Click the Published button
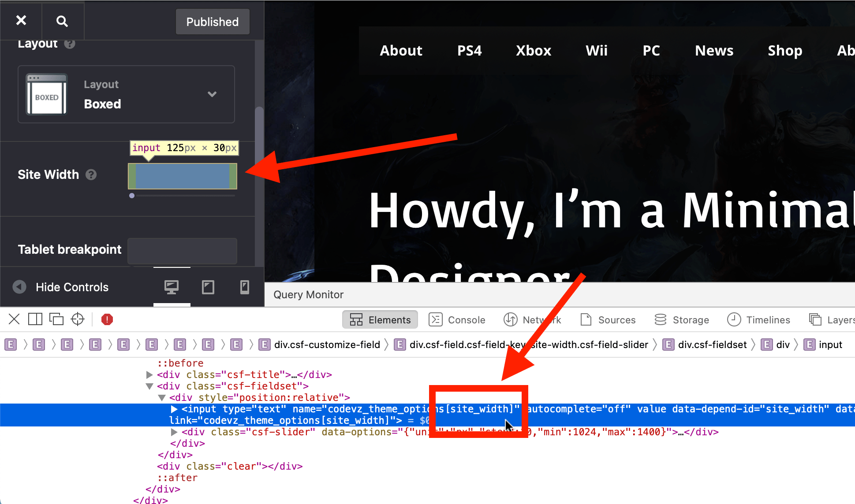855x504 pixels. click(x=212, y=22)
